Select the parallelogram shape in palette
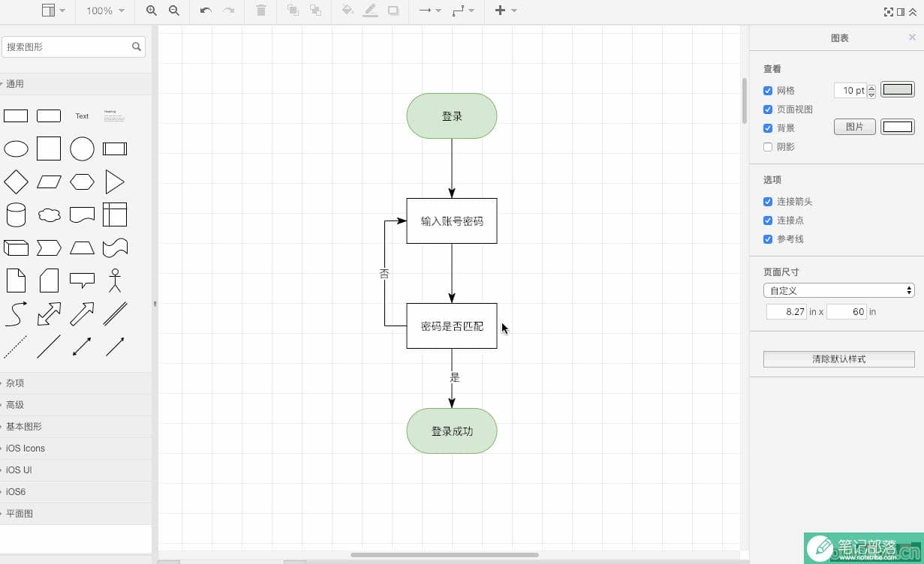This screenshot has height=564, width=924. 49,181
